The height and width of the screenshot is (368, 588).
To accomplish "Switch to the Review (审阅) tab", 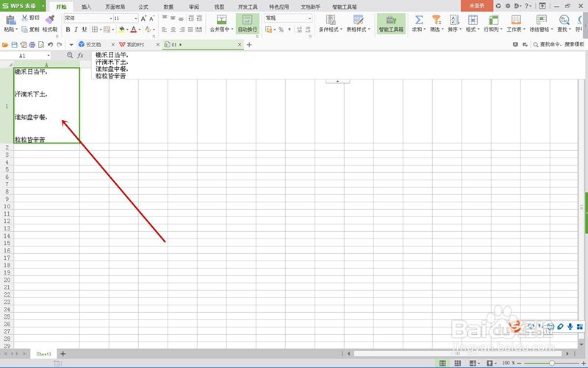I will tap(194, 7).
